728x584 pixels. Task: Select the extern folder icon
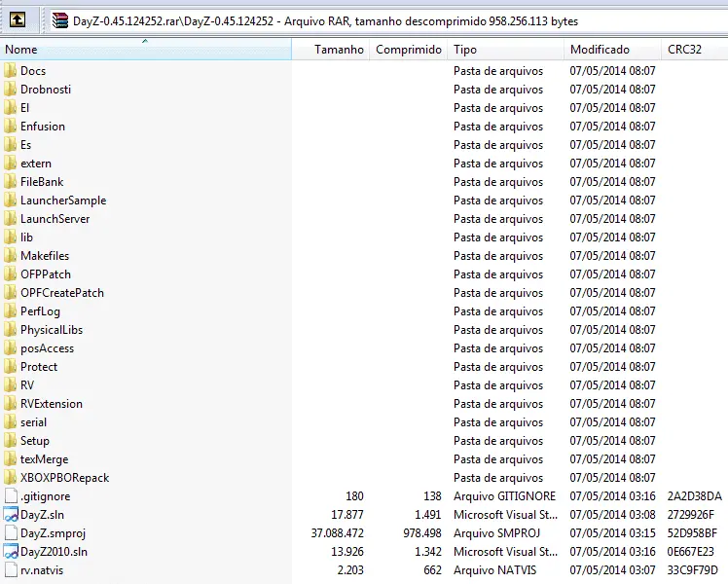[x=10, y=164]
